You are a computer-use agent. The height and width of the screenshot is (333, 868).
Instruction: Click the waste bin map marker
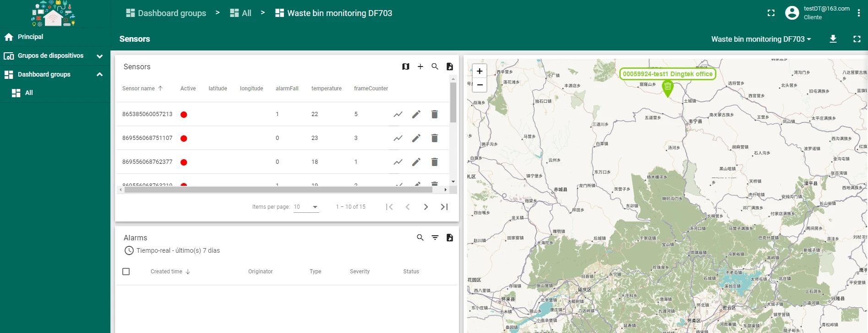(x=667, y=87)
